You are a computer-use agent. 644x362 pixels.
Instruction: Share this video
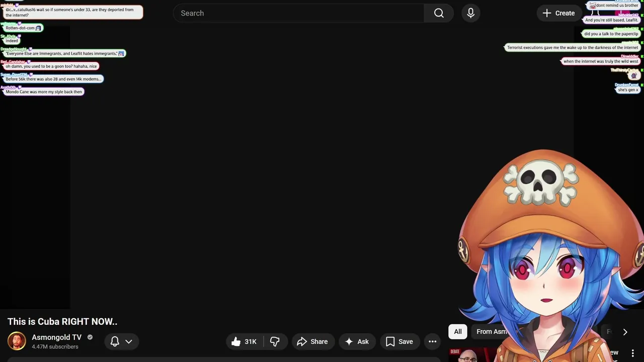pos(313,342)
